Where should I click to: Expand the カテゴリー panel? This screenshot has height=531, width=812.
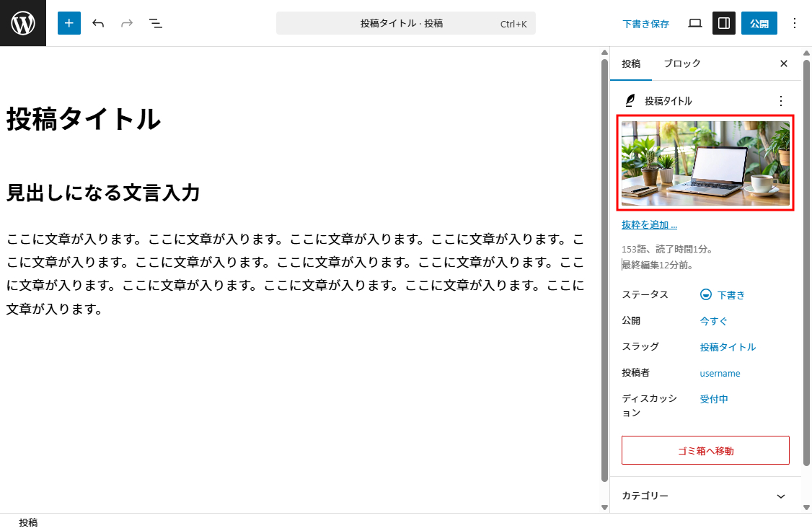click(705, 496)
